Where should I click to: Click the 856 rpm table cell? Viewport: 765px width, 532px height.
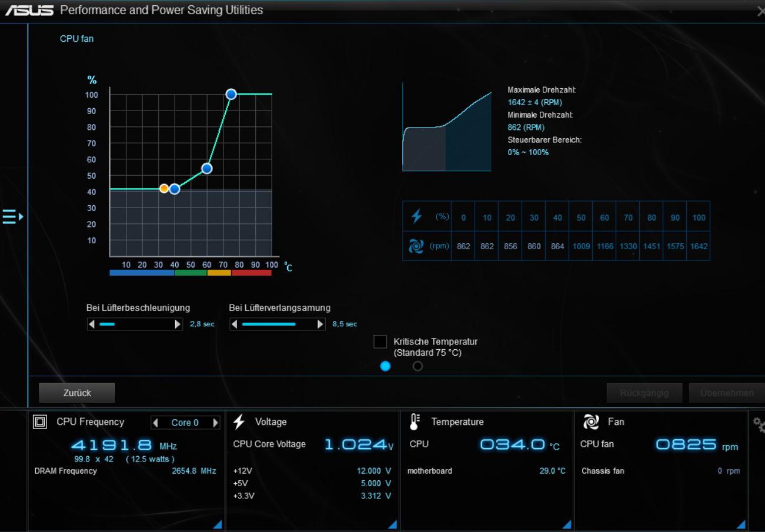point(510,246)
